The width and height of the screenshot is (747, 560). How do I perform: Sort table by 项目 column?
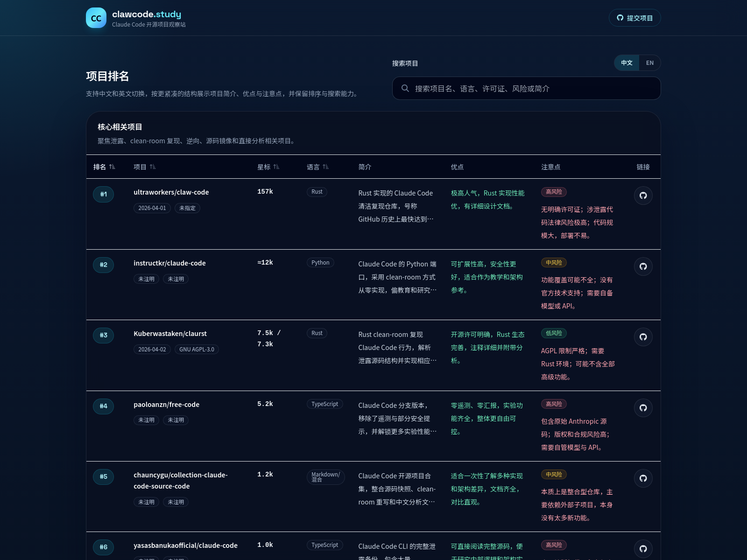pyautogui.click(x=144, y=167)
